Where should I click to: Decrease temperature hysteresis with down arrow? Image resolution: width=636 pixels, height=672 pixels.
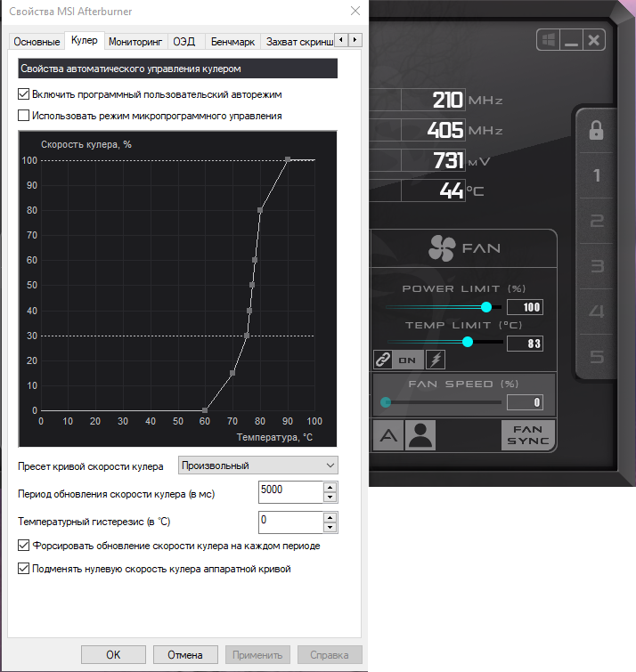pos(330,527)
